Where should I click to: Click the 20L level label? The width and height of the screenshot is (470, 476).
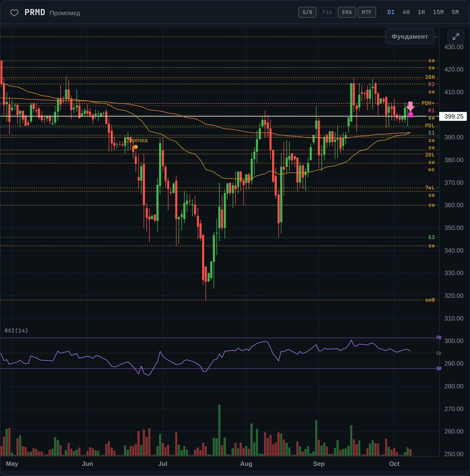pos(430,155)
